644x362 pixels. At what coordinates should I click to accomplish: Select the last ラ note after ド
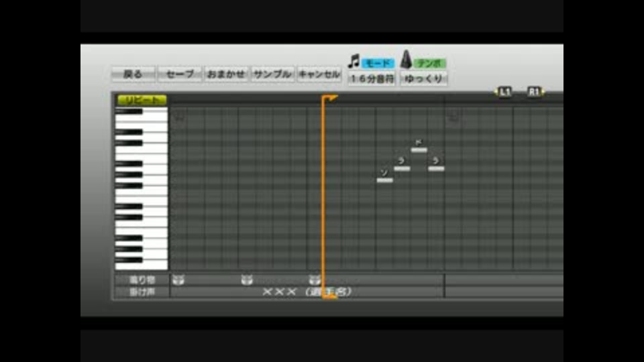(436, 168)
